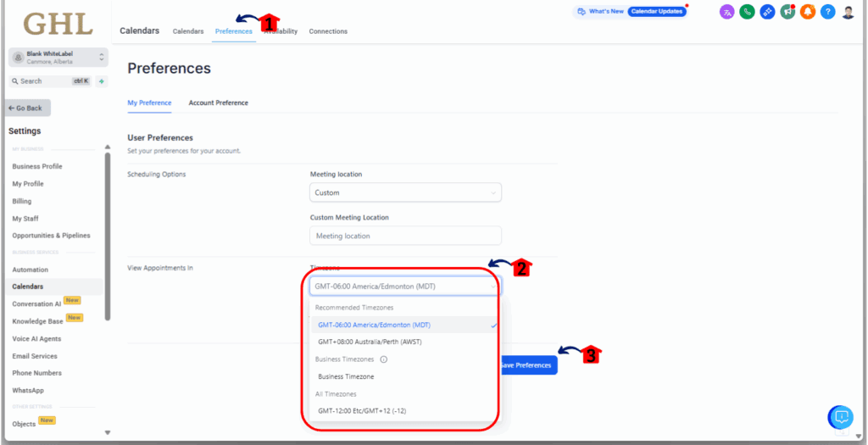
Task: Click the All Timezones heading
Action: pyautogui.click(x=336, y=394)
